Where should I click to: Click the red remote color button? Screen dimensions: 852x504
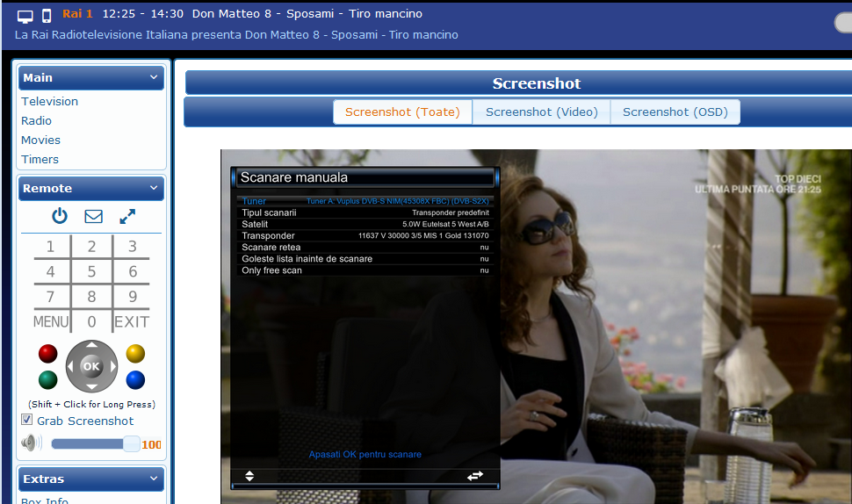coord(47,354)
